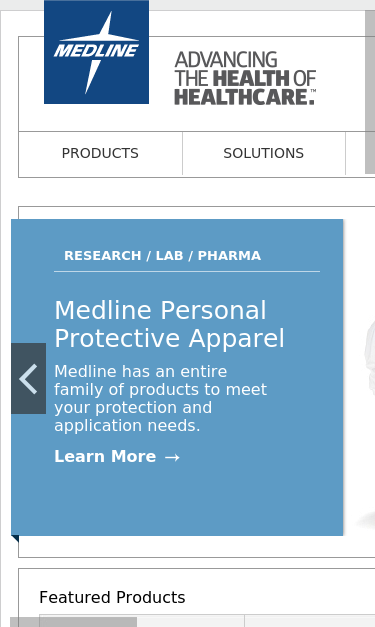This screenshot has height=627, width=375.
Task: Follow the Learn More link
Action: [x=117, y=457]
